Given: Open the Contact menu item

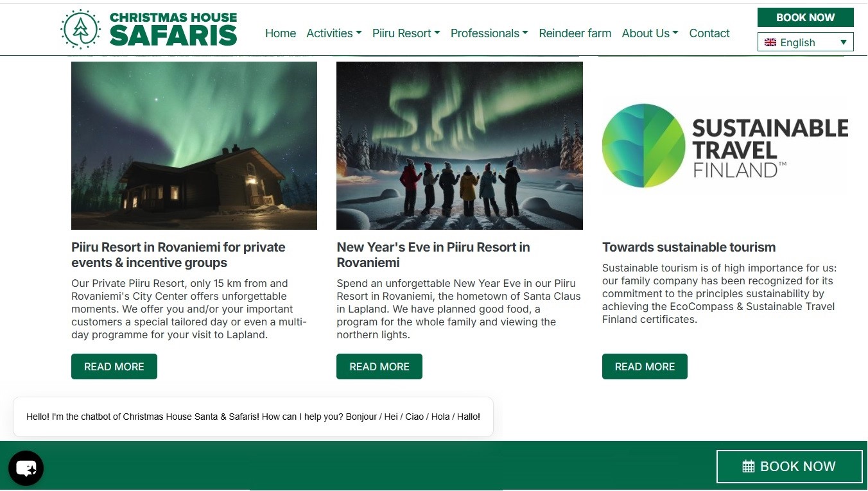Looking at the screenshot, I should pos(709,33).
